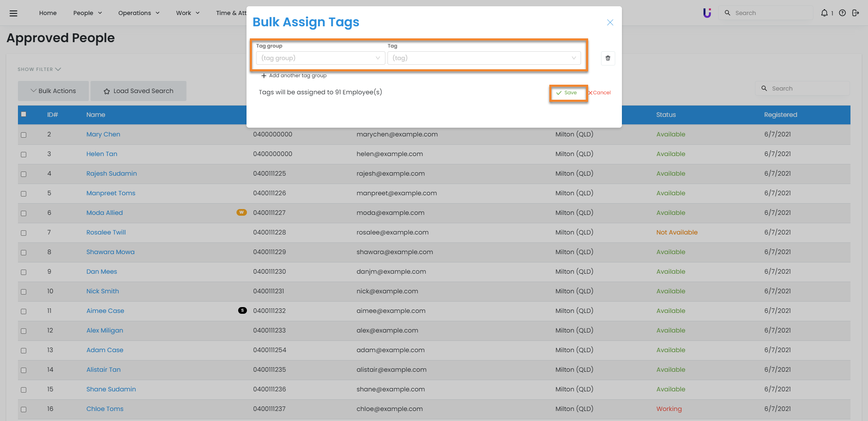The height and width of the screenshot is (421, 868).
Task: Open the Tag dropdown
Action: [484, 58]
